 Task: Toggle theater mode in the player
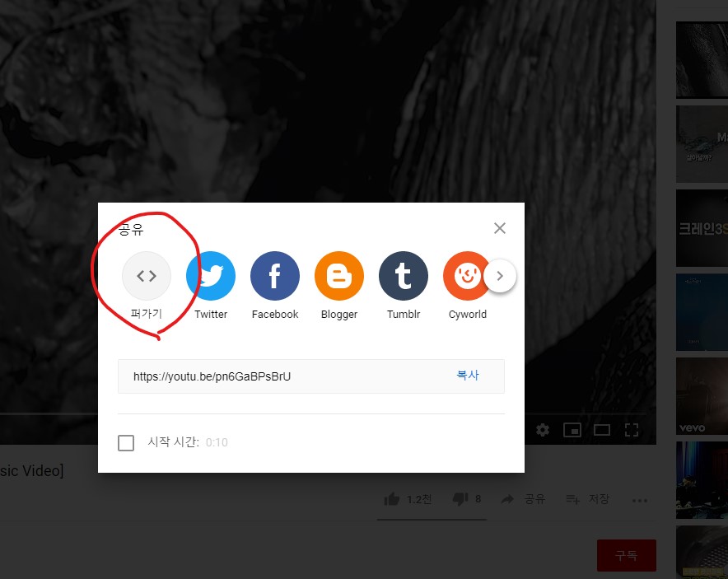(602, 430)
